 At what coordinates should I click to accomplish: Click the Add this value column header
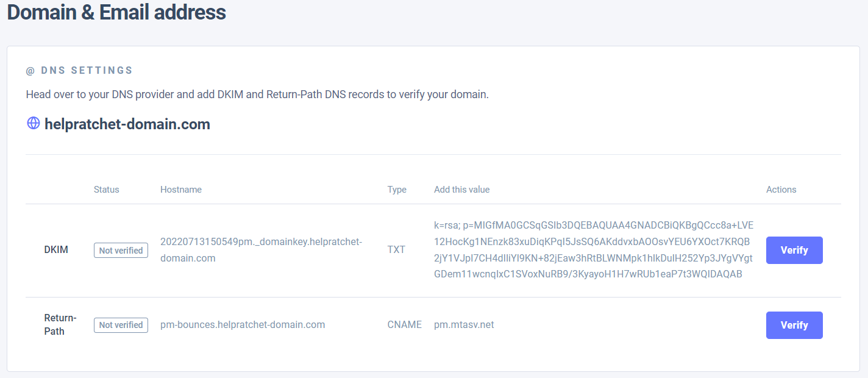[x=461, y=190]
